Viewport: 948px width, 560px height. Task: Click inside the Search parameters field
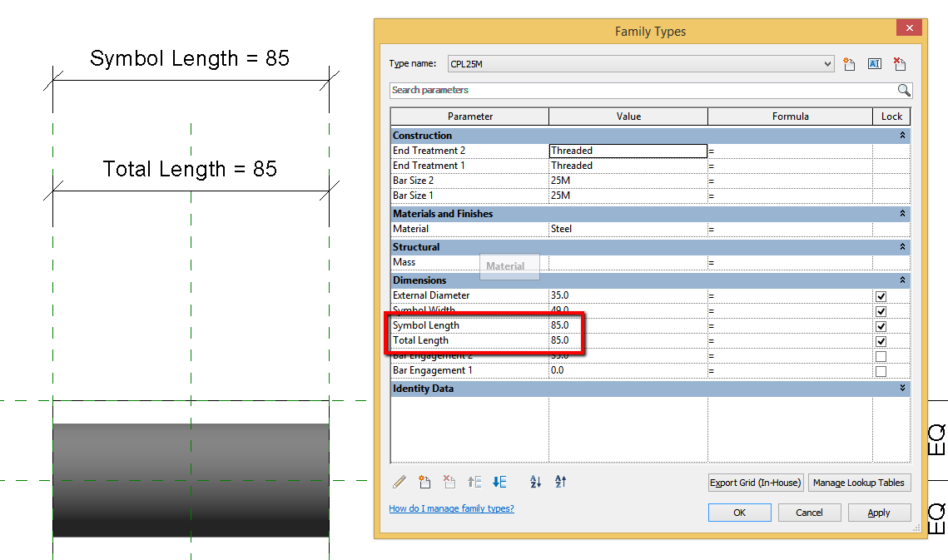tap(583, 90)
